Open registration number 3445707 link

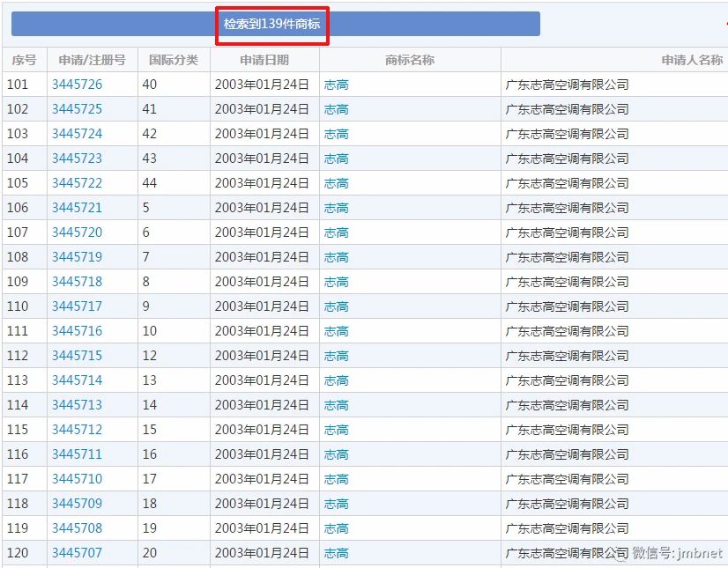pyautogui.click(x=77, y=553)
